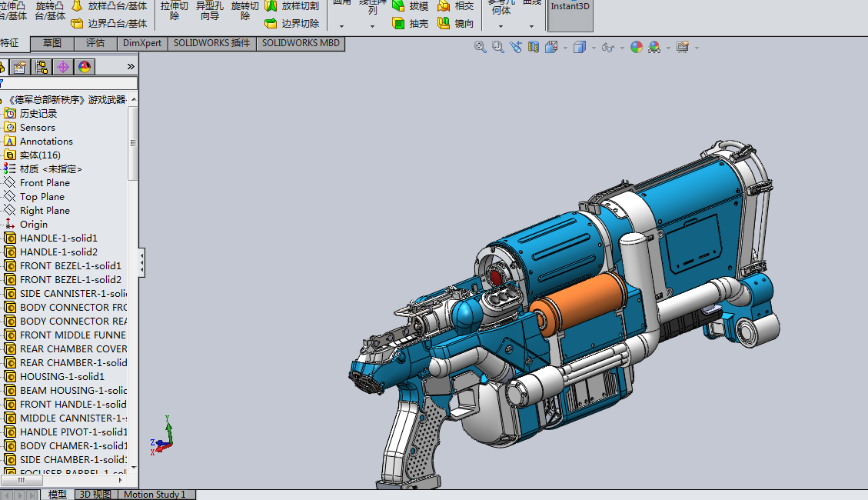Open the View Settings monitor dropdown arrow

(697, 48)
